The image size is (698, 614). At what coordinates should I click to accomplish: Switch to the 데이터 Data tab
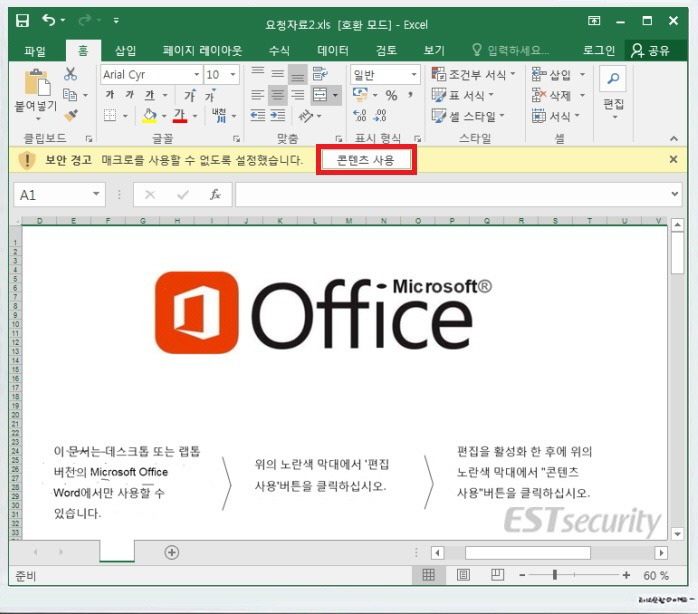pyautogui.click(x=333, y=50)
